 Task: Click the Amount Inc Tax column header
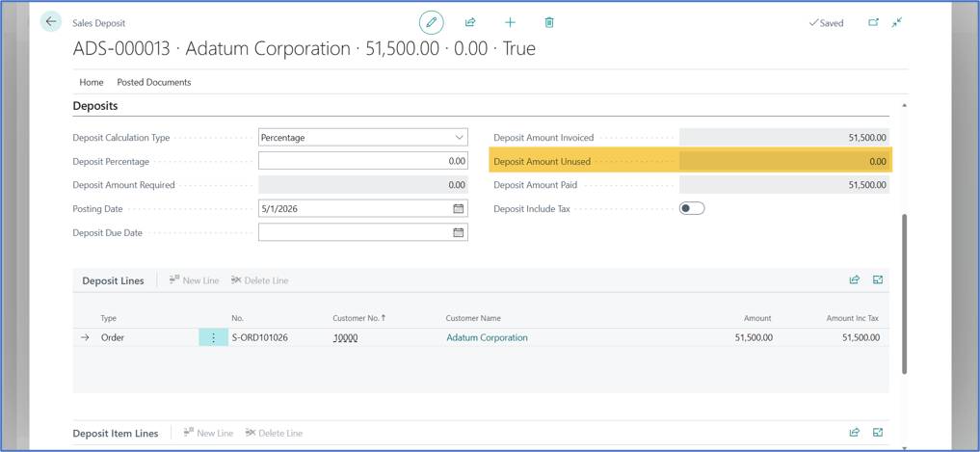tap(853, 318)
